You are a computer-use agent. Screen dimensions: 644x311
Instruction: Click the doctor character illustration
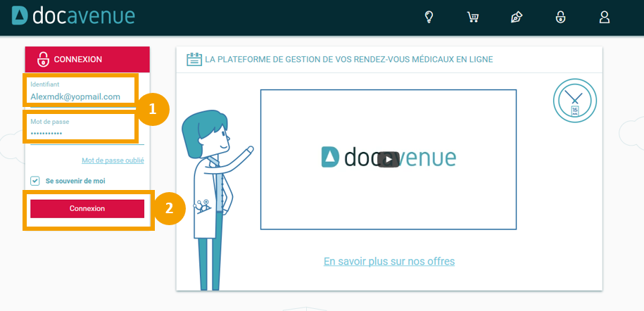pos(210,197)
